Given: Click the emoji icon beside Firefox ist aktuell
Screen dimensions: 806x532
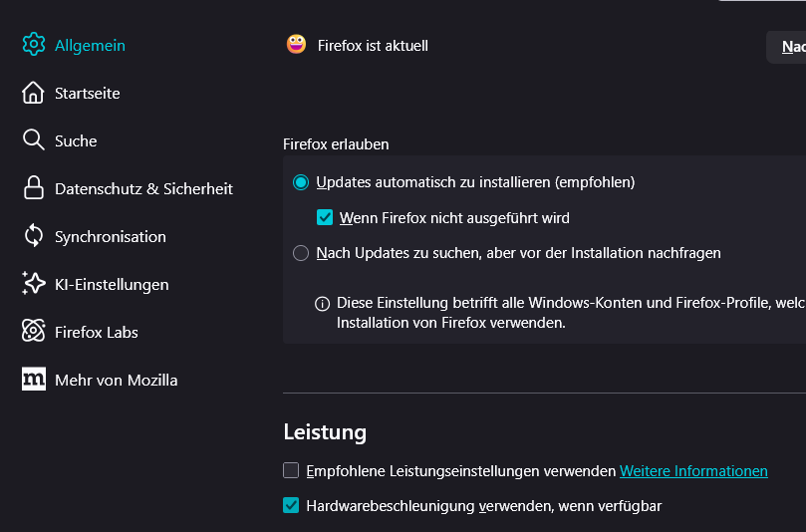Looking at the screenshot, I should click(296, 45).
